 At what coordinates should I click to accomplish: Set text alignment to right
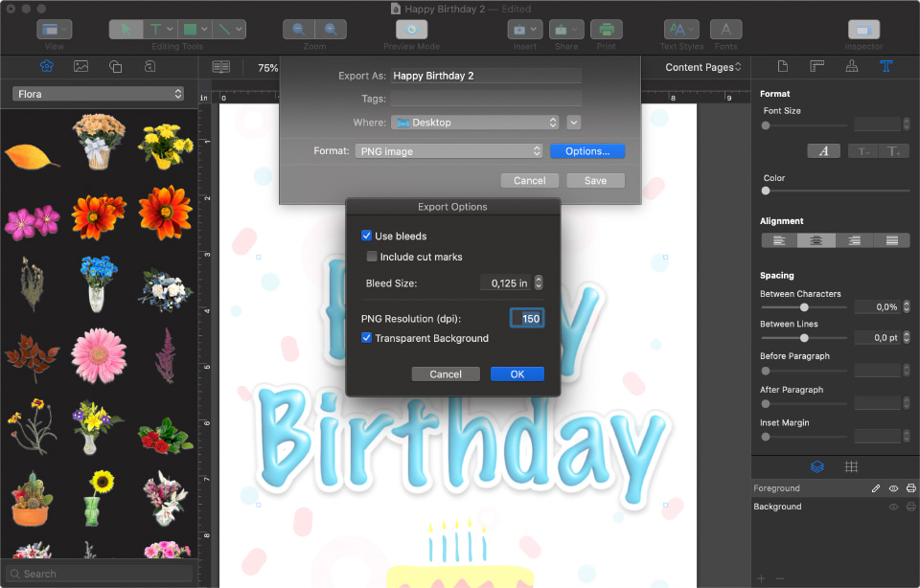(854, 240)
